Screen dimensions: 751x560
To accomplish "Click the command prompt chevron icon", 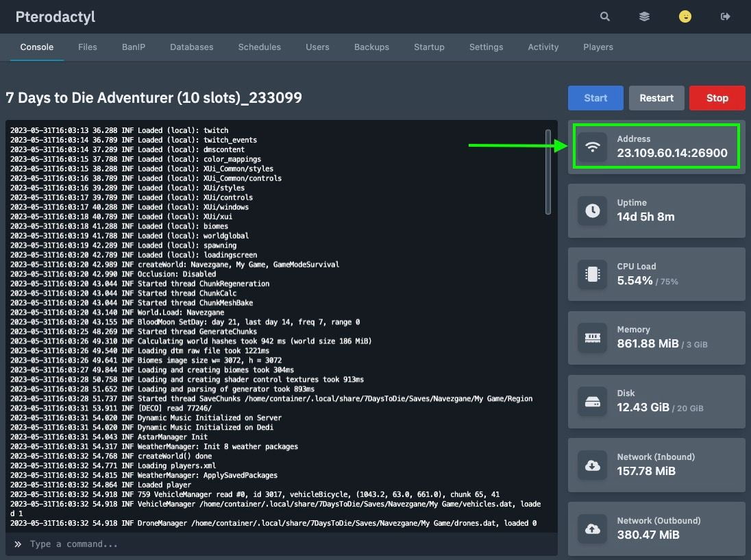I will 17,544.
